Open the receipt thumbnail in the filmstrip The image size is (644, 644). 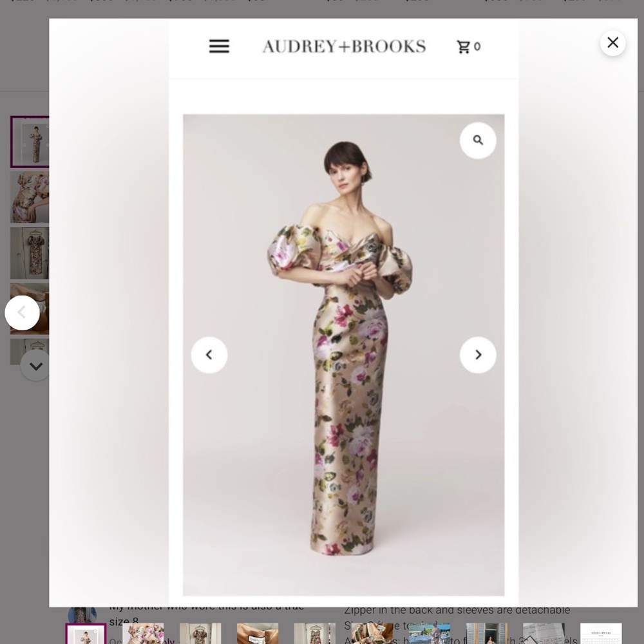tap(544, 634)
